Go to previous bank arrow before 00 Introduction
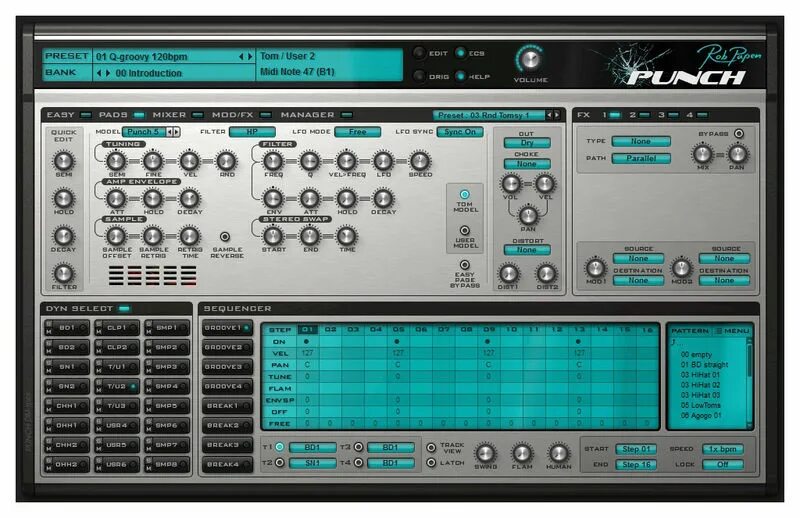This screenshot has height=518, width=800. pos(99,73)
